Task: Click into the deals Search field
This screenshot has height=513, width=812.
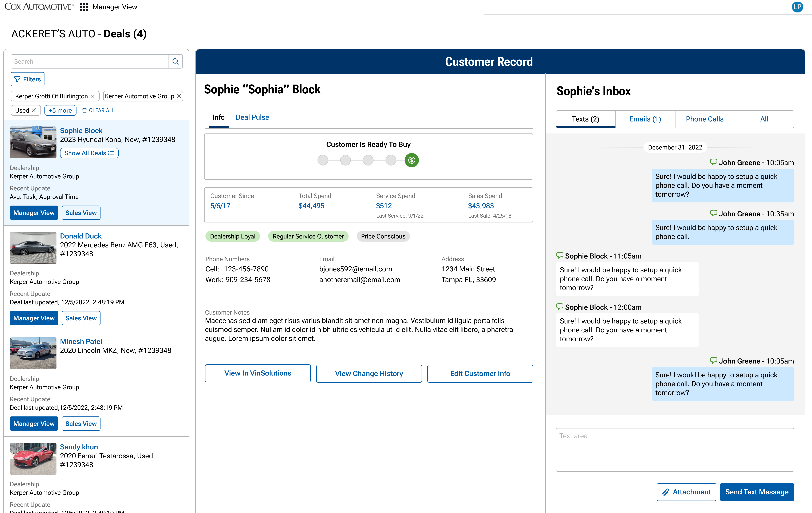Action: (90, 61)
